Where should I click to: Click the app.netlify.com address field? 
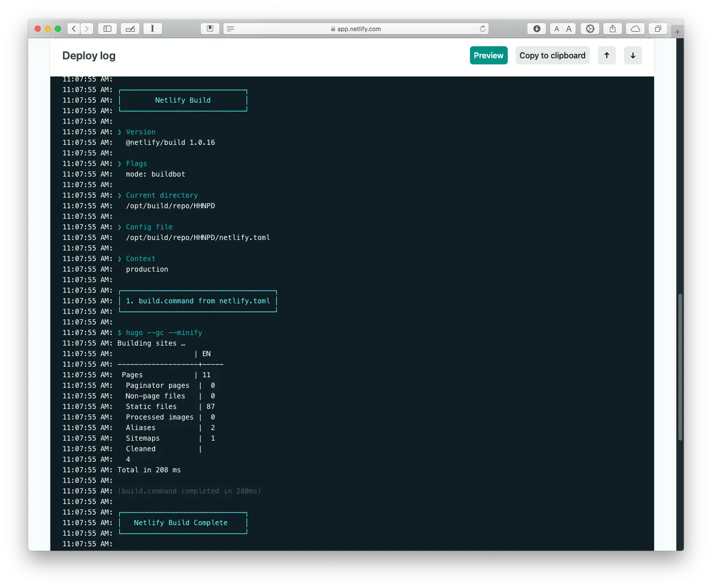click(x=356, y=29)
